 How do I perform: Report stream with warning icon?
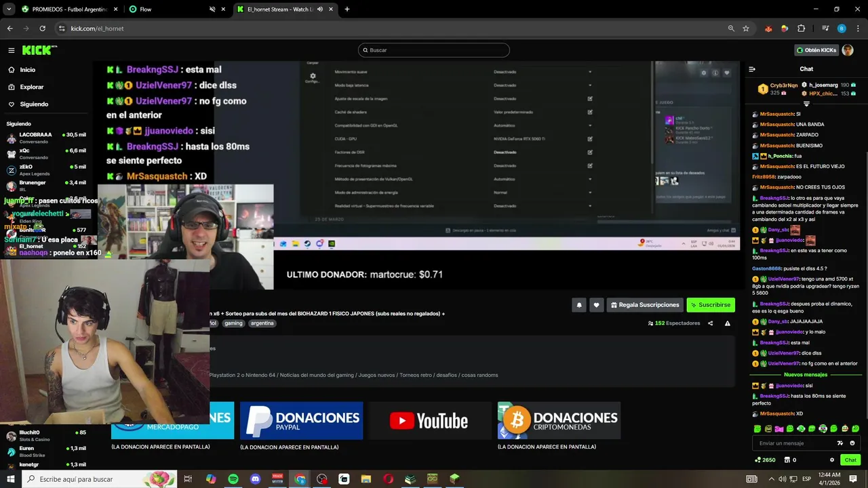728,323
